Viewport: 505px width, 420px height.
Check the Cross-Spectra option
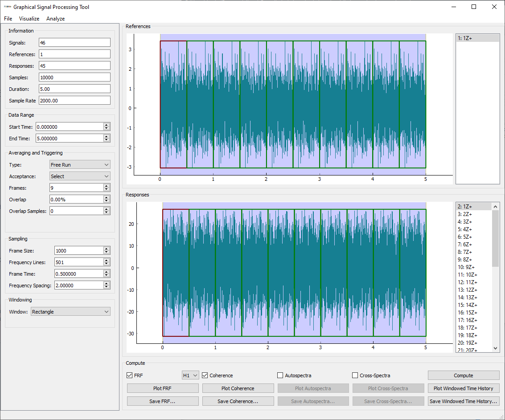click(x=355, y=375)
